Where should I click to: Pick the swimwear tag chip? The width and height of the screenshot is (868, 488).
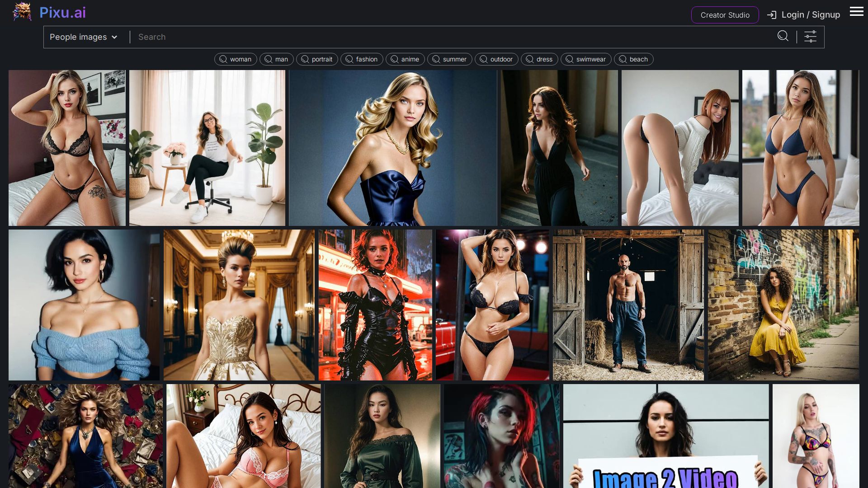tap(586, 59)
